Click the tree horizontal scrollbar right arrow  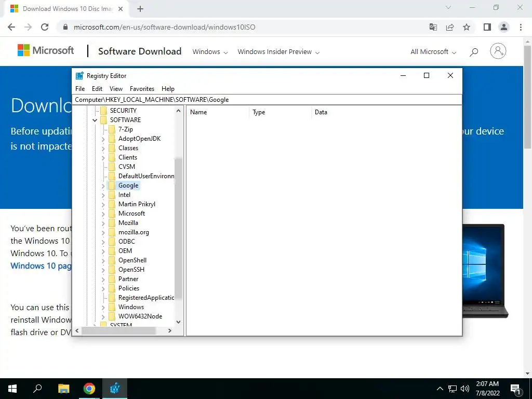coord(170,331)
